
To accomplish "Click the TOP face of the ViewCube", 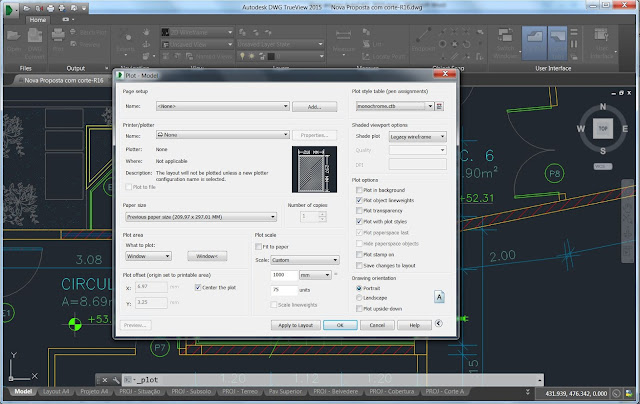I will [603, 131].
